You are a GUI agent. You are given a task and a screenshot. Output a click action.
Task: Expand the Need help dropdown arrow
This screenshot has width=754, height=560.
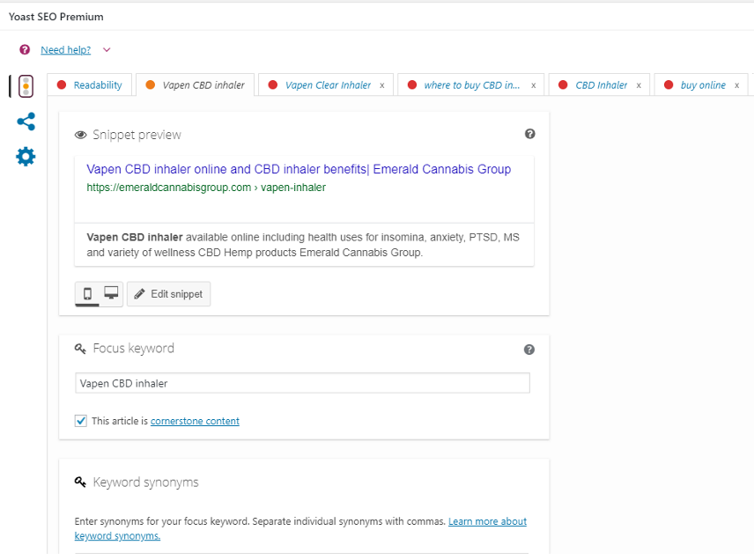(x=107, y=49)
